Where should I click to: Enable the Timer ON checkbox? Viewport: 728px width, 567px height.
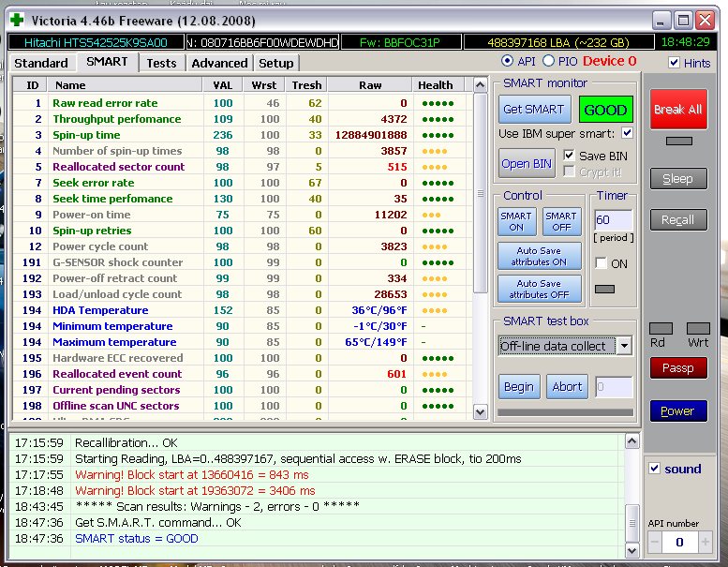click(601, 263)
